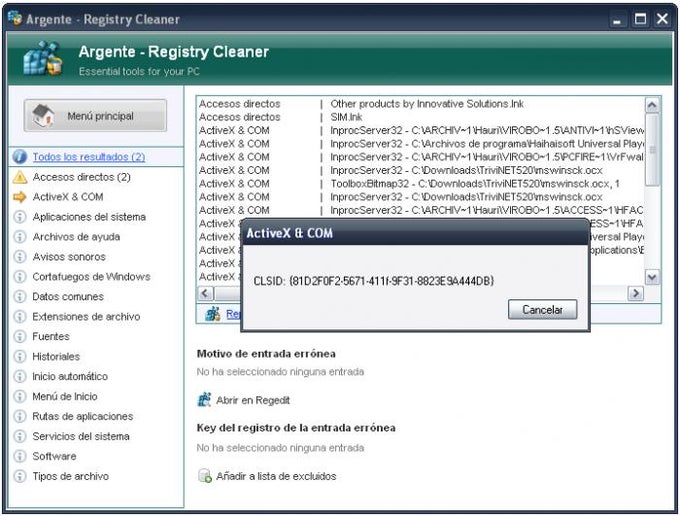Click the partially hidden Rep link below list
Viewport: 680px width, 516px height.
pyautogui.click(x=233, y=314)
